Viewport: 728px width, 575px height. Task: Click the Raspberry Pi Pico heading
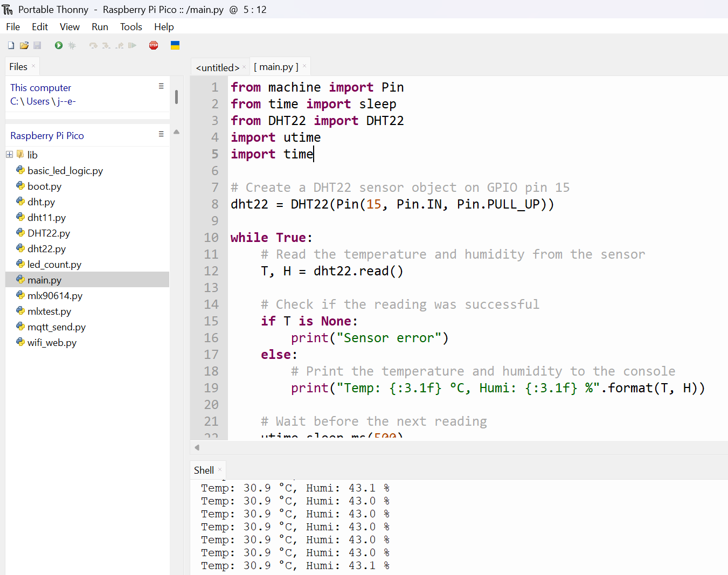[47, 136]
